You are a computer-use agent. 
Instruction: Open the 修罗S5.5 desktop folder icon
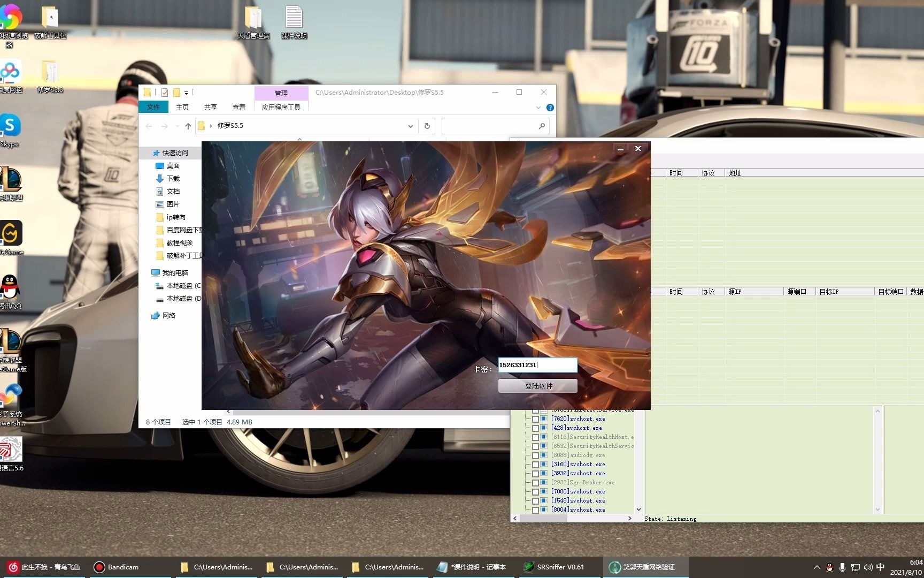tap(50, 76)
